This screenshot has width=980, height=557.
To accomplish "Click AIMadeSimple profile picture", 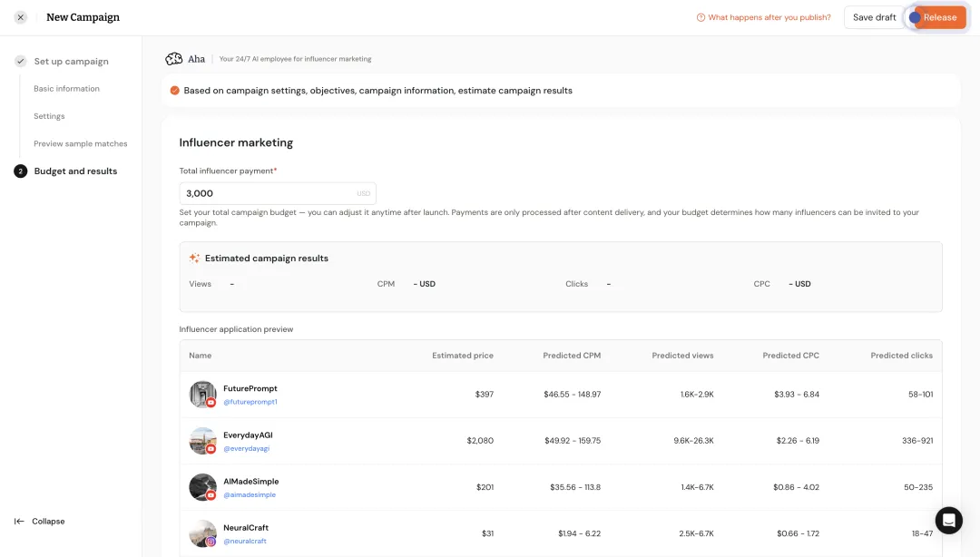I will point(202,487).
